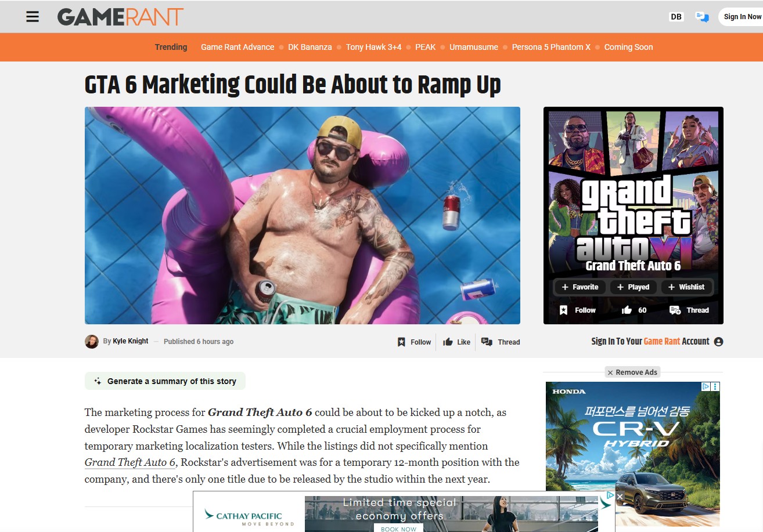Open AdChoices icon on Honda ad
Screen dimensions: 763x532
[706, 386]
